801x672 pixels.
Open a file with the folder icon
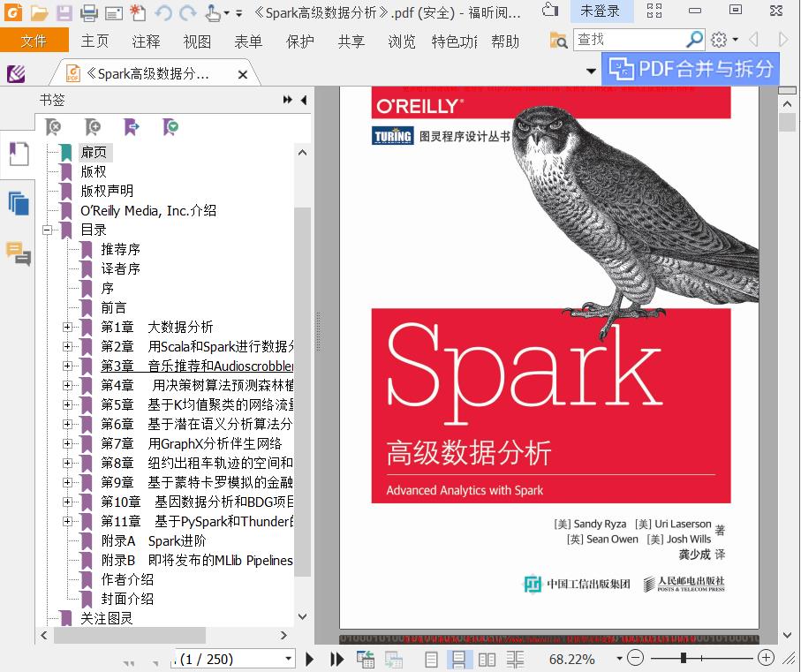39,12
